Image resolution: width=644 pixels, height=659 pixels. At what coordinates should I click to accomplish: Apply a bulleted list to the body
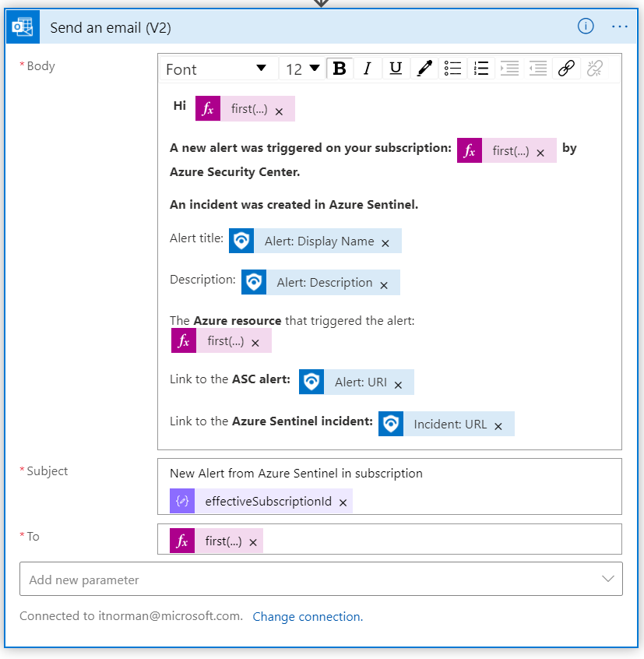pos(452,68)
